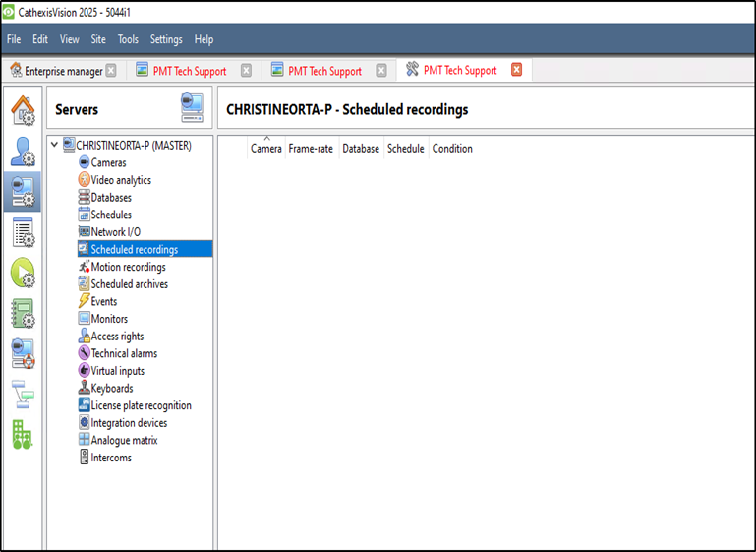The image size is (756, 552).
Task: Close the Enterprise manager tab
Action: pos(111,71)
